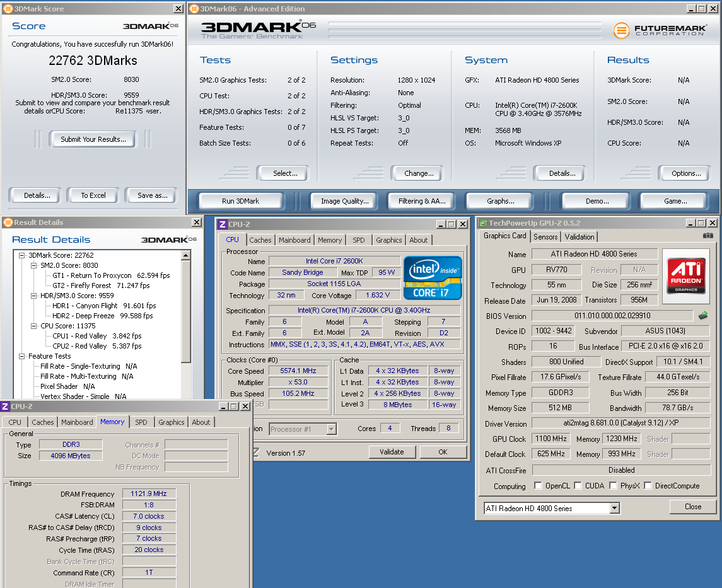Click Change... under Settings

pos(419,173)
